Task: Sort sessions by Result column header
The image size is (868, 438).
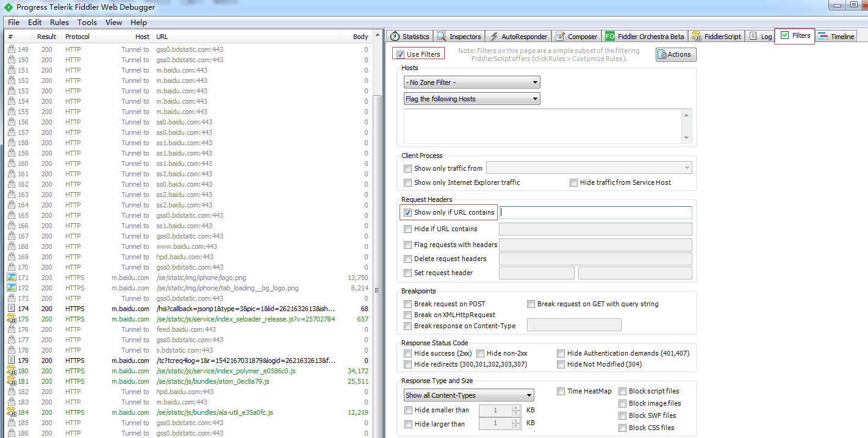Action: pyautogui.click(x=47, y=37)
